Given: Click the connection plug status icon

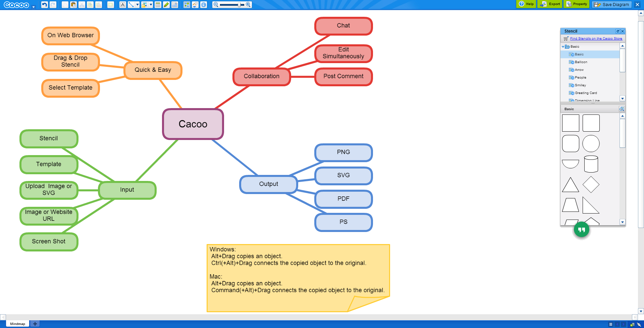Looking at the screenshot, I should coord(639,325).
